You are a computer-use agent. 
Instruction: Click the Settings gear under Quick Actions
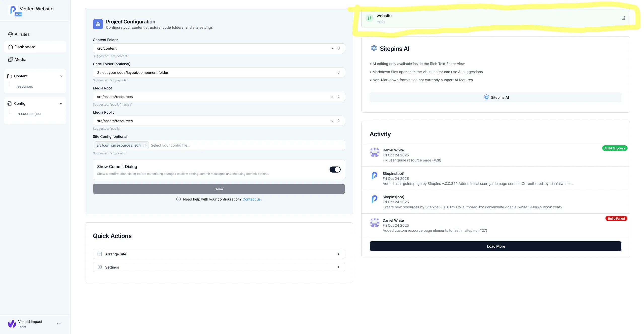100,267
